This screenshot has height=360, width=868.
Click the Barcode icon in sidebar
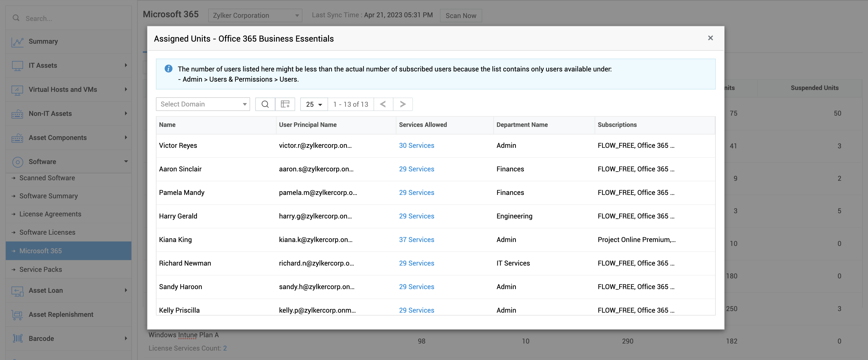tap(18, 339)
